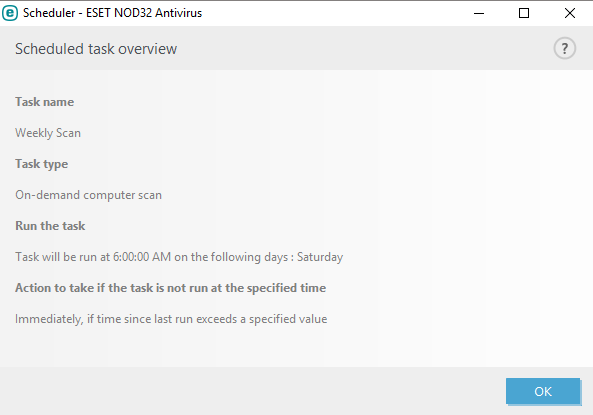Select the 'Task name' label
The height and width of the screenshot is (415, 593).
pyautogui.click(x=45, y=102)
